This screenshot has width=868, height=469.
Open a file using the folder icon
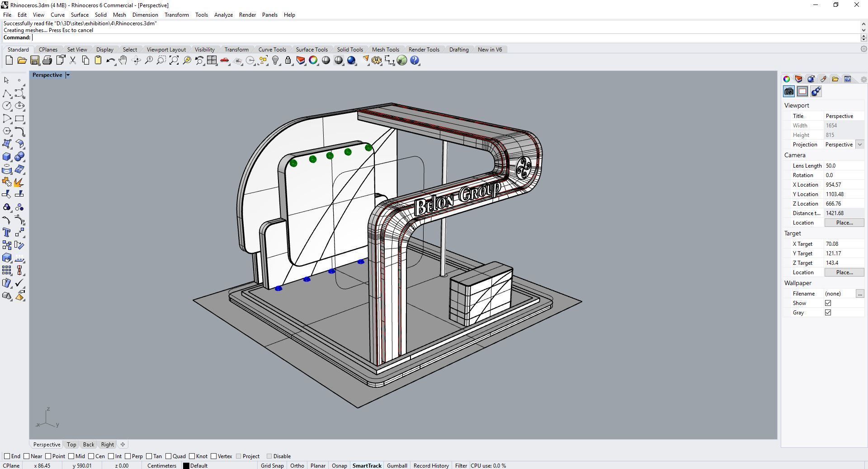click(22, 61)
